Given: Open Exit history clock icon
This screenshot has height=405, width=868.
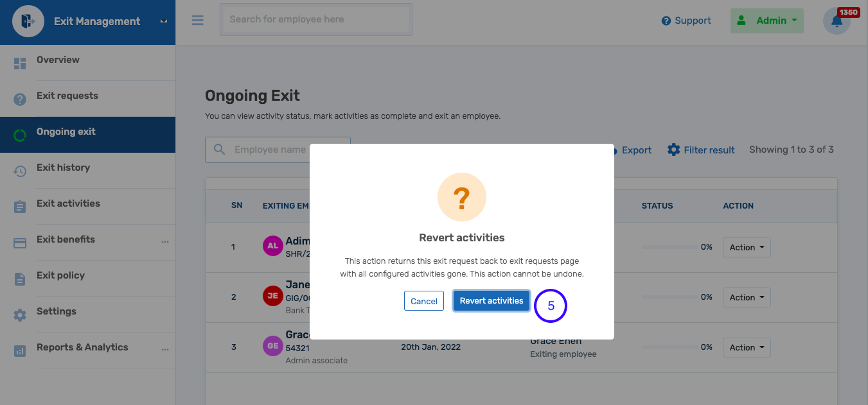Looking at the screenshot, I should click(19, 170).
